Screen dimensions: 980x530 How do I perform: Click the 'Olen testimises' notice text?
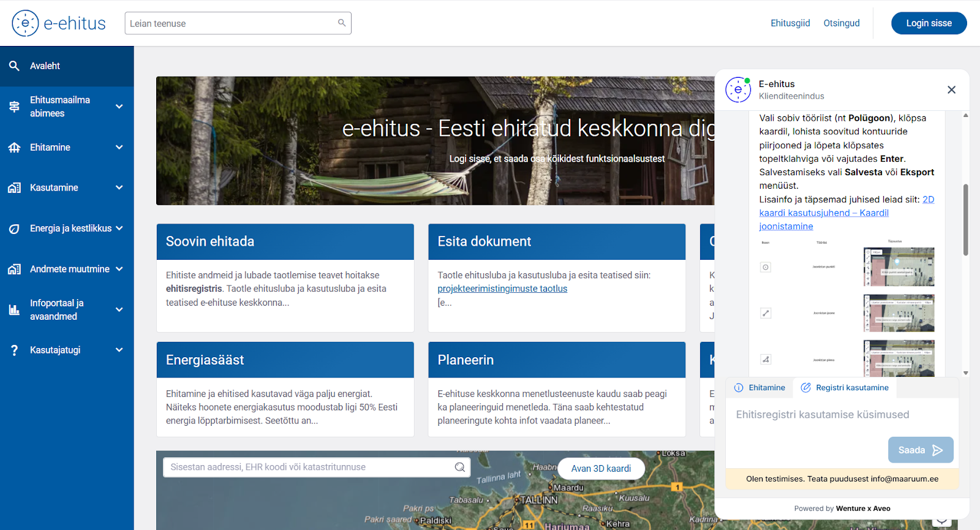point(842,479)
